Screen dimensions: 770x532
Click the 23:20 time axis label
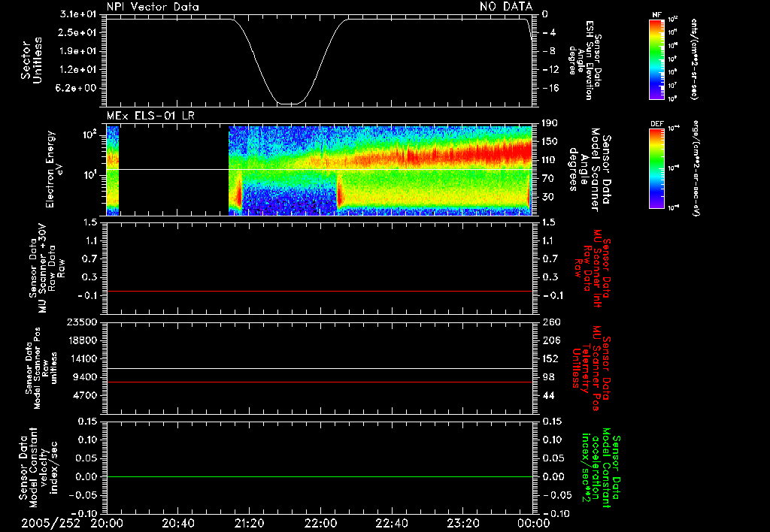pos(462,523)
